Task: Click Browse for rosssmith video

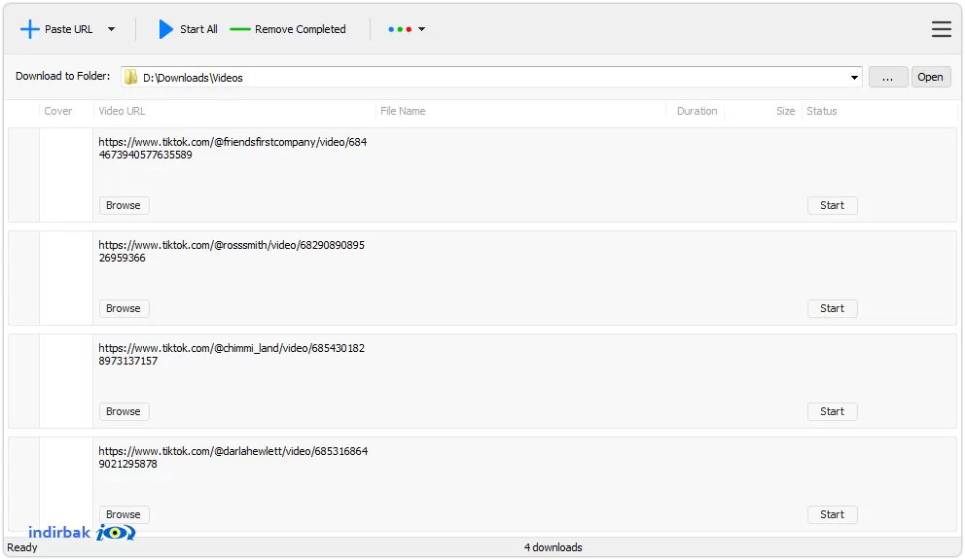Action: [124, 308]
